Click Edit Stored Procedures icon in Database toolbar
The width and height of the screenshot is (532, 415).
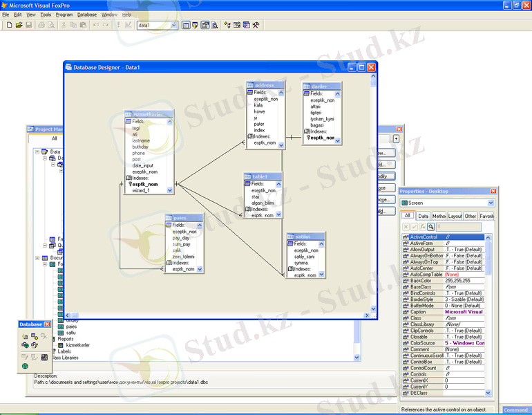click(44, 357)
